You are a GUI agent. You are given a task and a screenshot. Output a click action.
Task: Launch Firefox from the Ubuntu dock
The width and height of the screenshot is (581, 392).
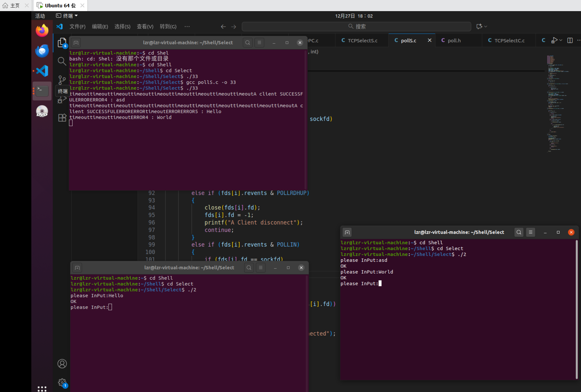(42, 31)
